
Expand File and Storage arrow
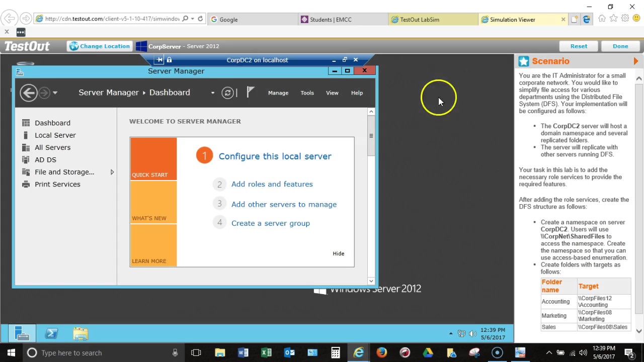coord(112,172)
